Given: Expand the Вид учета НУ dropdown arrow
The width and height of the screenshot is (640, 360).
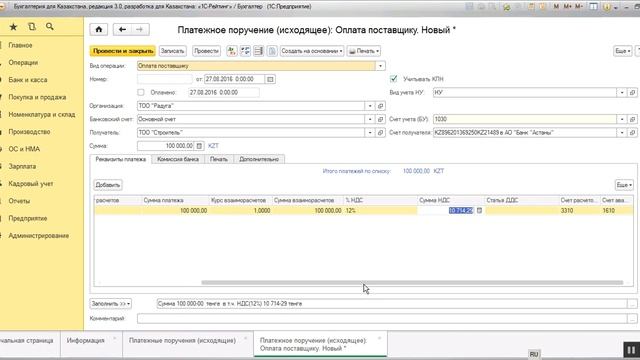Looking at the screenshot, I should click(x=622, y=93).
